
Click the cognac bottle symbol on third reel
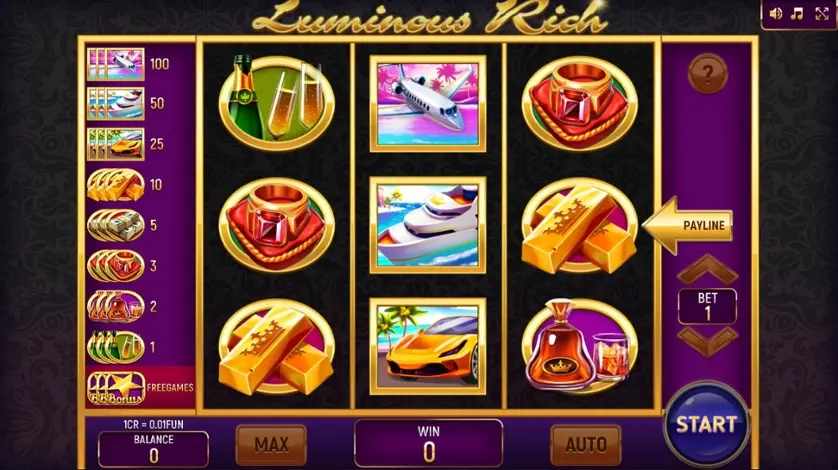[x=579, y=346]
